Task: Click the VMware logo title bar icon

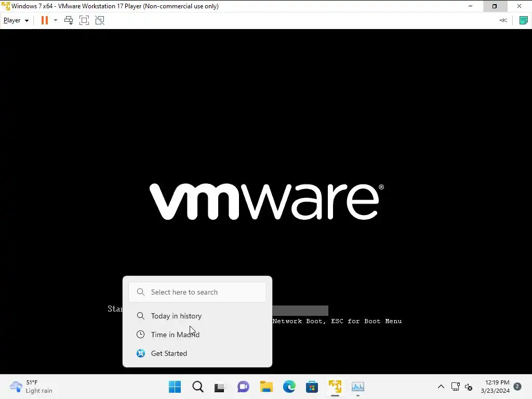Action: [5, 6]
